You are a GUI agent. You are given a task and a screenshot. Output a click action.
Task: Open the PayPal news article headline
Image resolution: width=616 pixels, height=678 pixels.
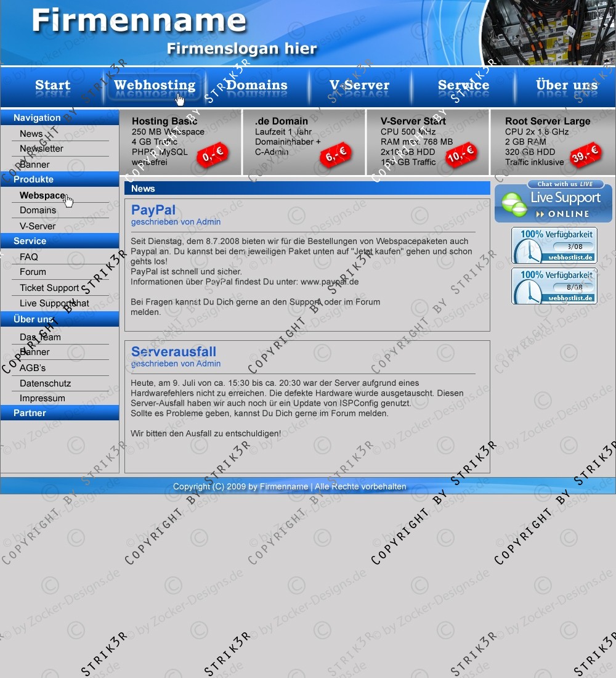(x=153, y=210)
